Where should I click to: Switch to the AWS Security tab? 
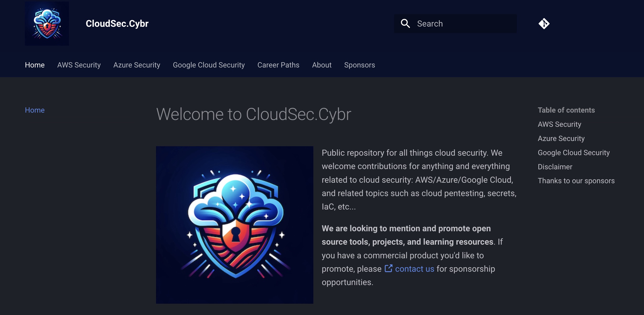tap(79, 65)
